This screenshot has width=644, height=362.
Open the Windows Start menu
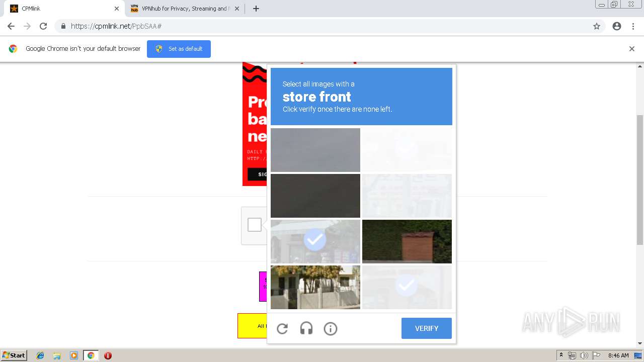(x=14, y=355)
